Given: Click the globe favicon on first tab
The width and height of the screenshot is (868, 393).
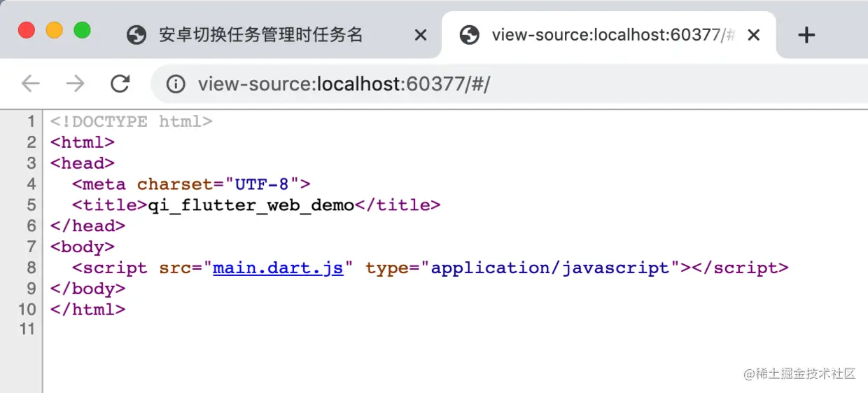Looking at the screenshot, I should [136, 35].
